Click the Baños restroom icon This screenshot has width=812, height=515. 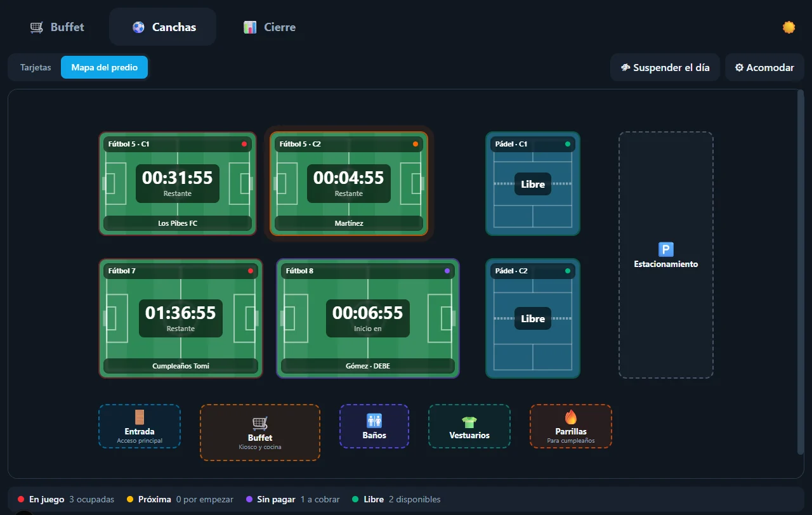(x=374, y=420)
